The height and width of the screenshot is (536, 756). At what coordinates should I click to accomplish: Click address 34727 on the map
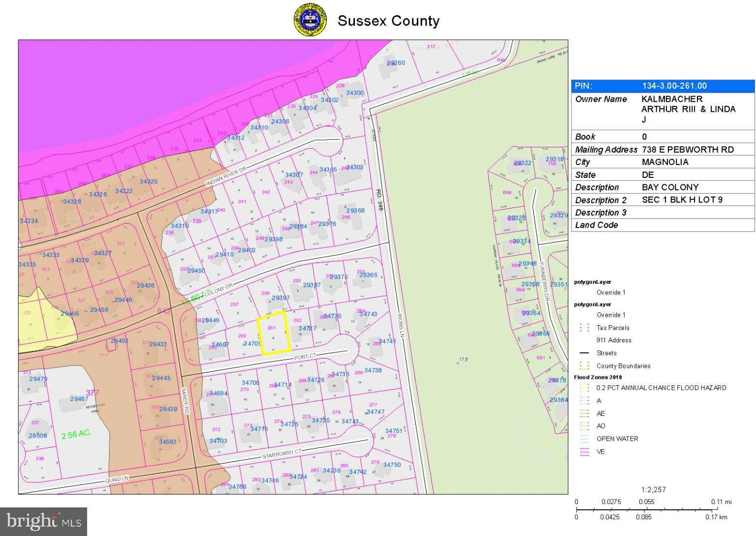pos(308,328)
